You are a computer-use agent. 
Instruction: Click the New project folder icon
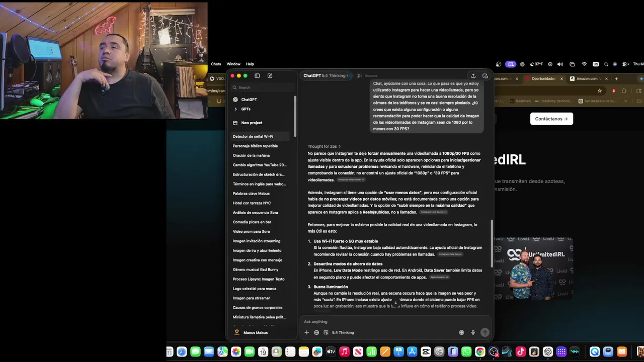(x=235, y=123)
